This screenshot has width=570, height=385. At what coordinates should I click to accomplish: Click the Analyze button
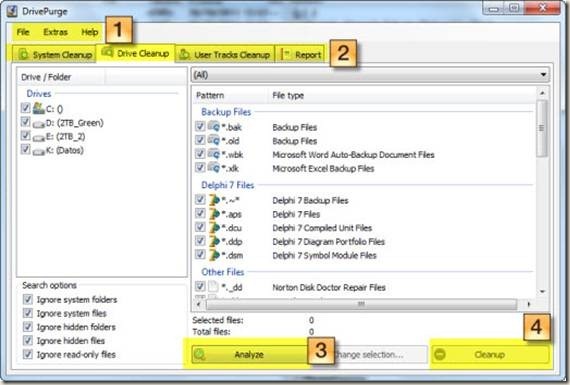point(250,354)
